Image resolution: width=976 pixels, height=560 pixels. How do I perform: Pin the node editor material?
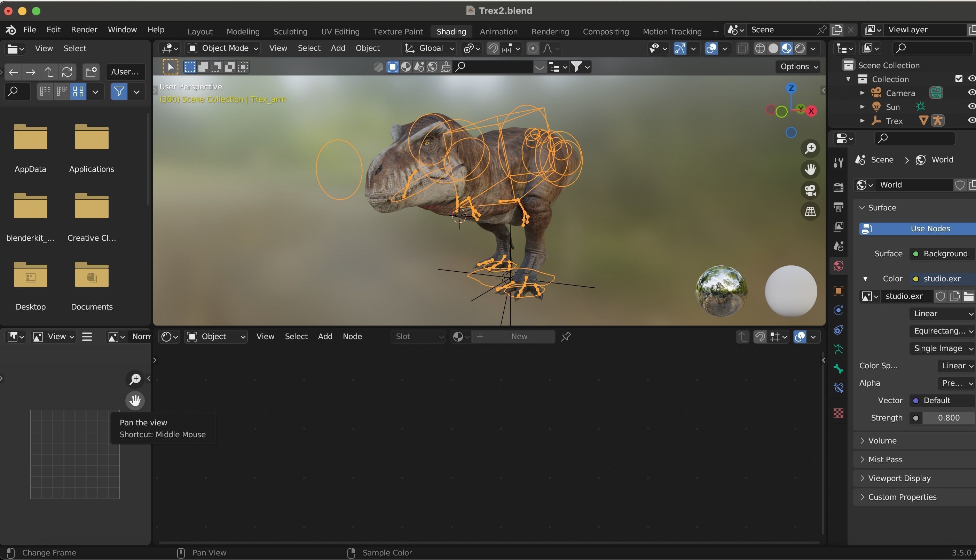coord(566,337)
